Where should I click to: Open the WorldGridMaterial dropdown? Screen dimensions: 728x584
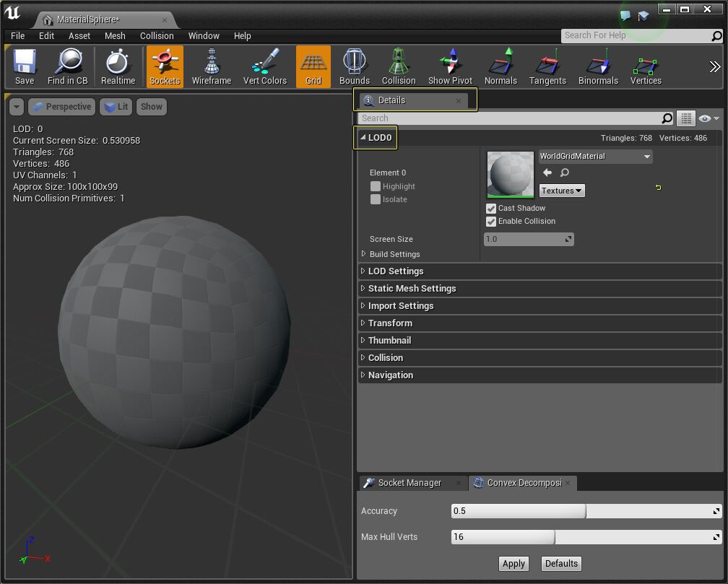594,156
